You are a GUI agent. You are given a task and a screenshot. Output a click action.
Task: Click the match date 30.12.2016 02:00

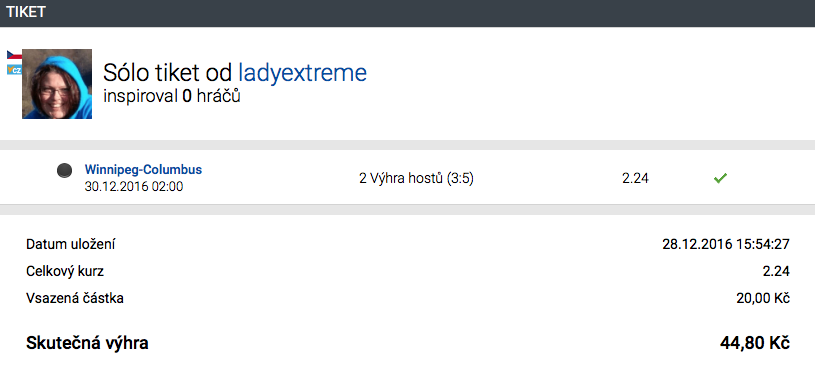click(134, 187)
